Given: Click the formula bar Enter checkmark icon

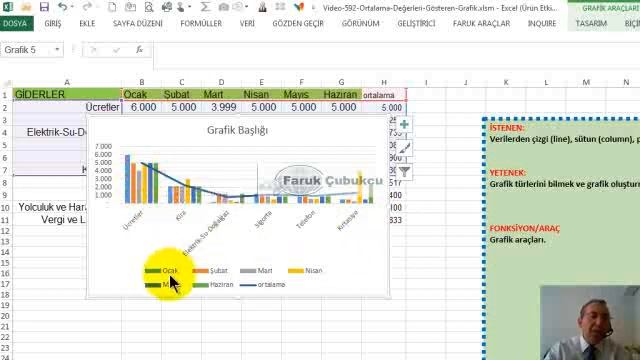Looking at the screenshot, I should 116,50.
